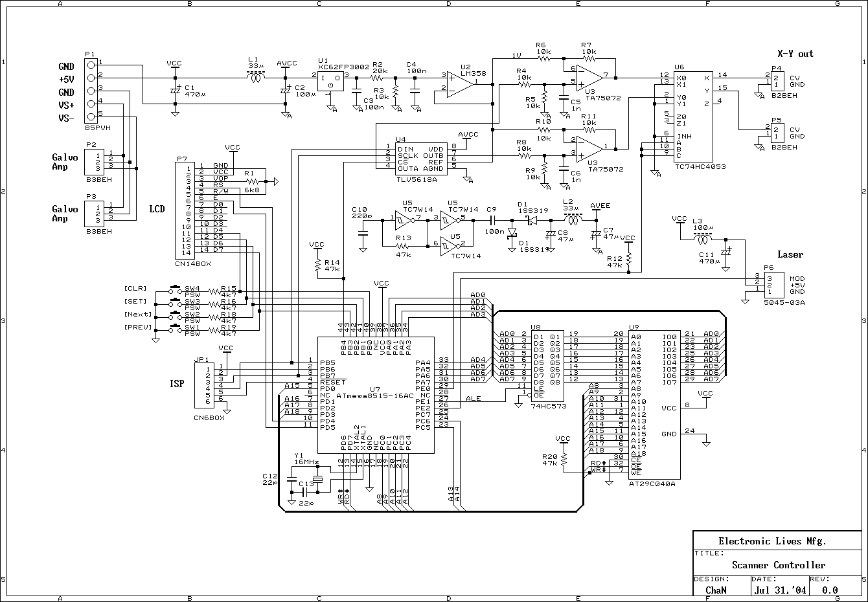This screenshot has height=602, width=868.
Task: Click the XC62FP3002 regulator U1
Action: pos(331,81)
